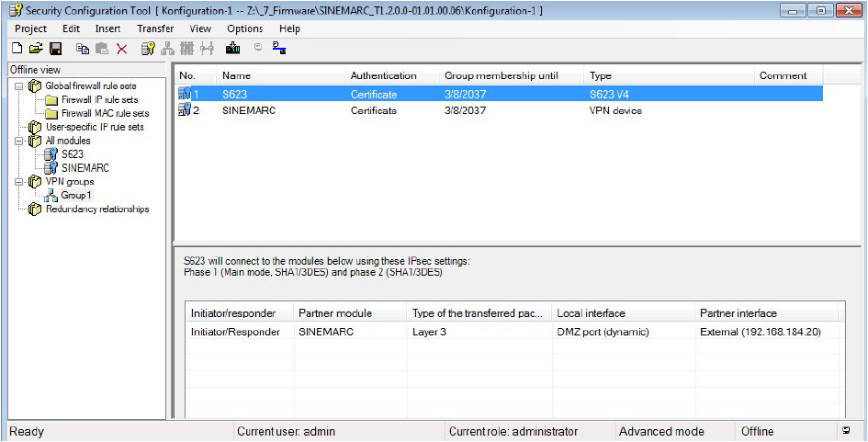Image resolution: width=868 pixels, height=442 pixels.
Task: Click the module icon in row 2 SINEMARC
Action: pyautogui.click(x=185, y=109)
